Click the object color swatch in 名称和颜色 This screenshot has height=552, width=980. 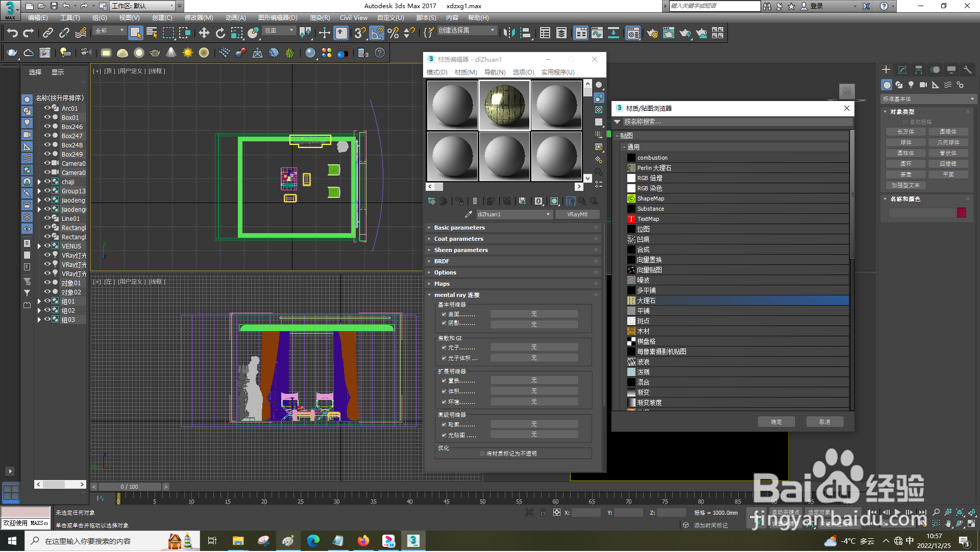pyautogui.click(x=962, y=213)
